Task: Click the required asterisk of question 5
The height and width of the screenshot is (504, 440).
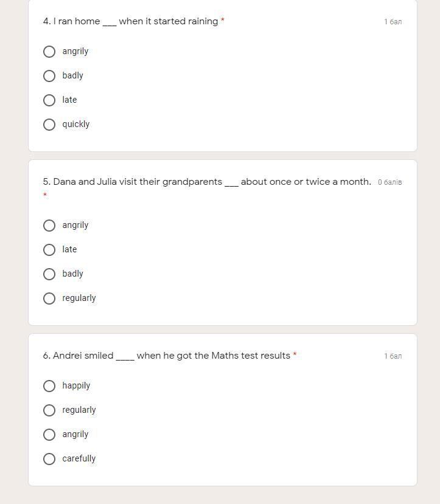Action: [45, 195]
